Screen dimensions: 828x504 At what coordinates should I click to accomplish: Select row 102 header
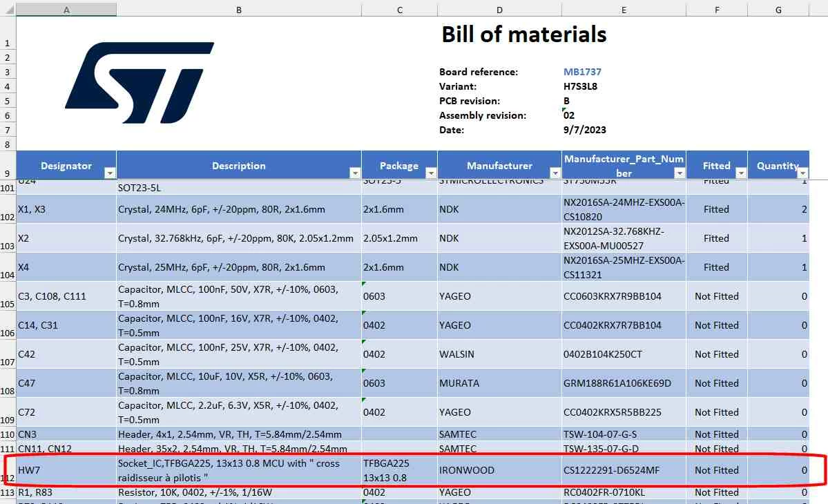8,209
